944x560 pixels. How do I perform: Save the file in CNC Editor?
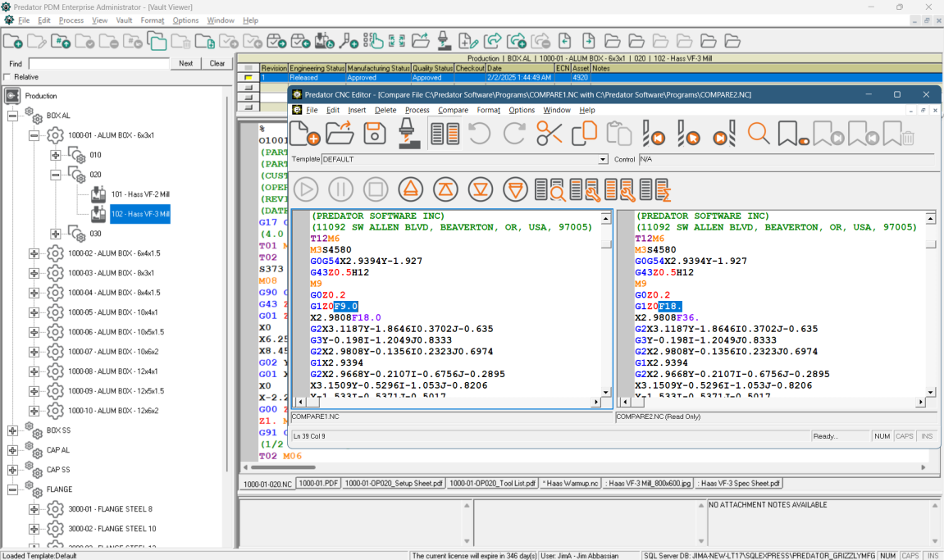pyautogui.click(x=374, y=132)
